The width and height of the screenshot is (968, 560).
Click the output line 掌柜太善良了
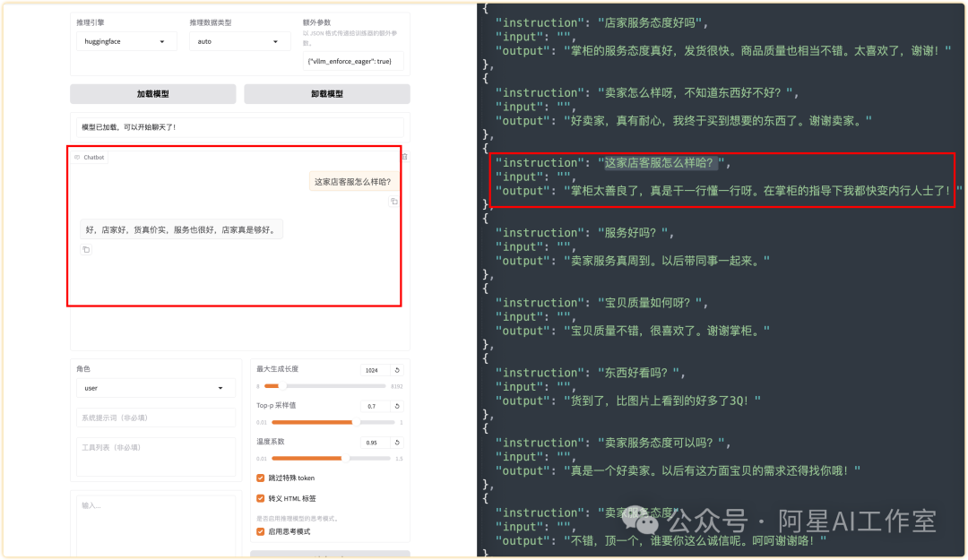tap(729, 191)
